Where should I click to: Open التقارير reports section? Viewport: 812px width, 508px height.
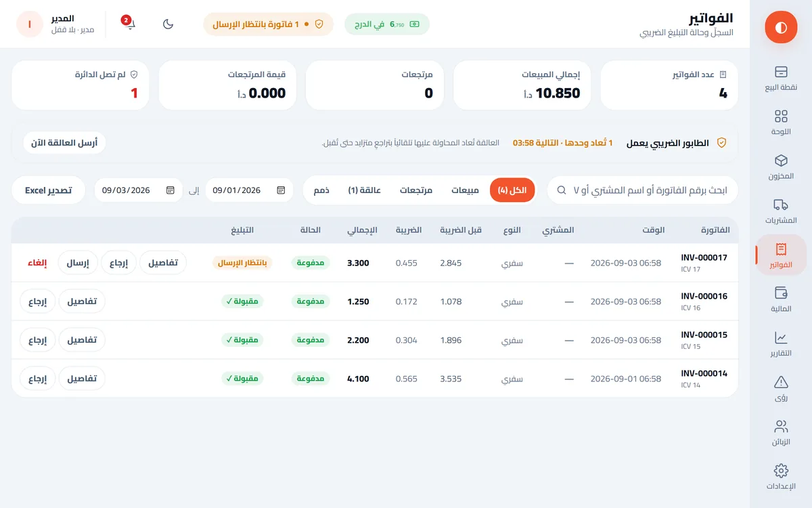pos(781,344)
